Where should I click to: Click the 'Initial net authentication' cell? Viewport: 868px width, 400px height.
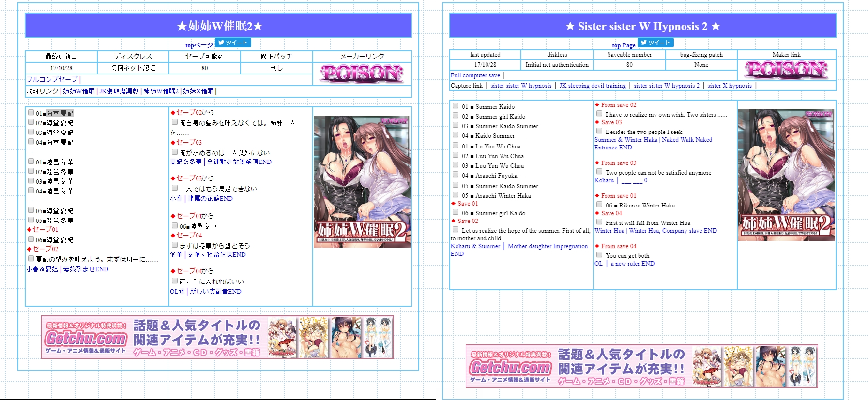[557, 65]
